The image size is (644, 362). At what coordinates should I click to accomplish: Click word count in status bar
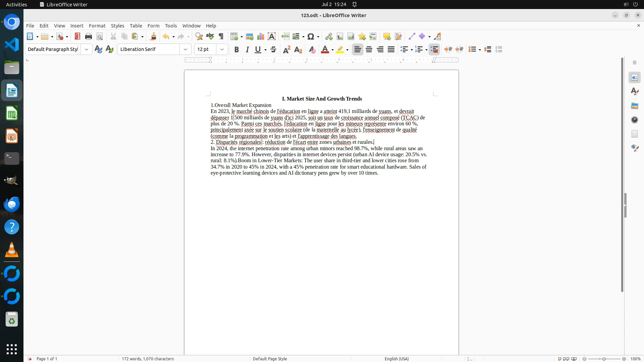[x=148, y=359]
